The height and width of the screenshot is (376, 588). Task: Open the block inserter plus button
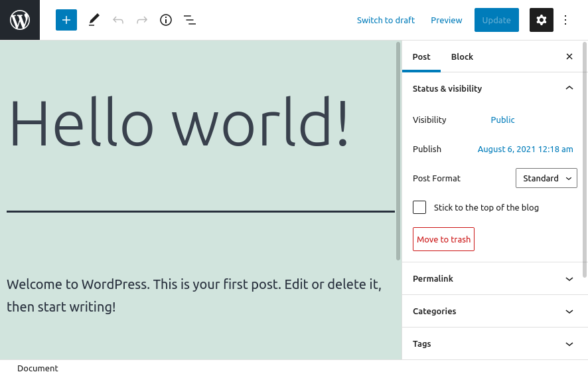(x=66, y=20)
